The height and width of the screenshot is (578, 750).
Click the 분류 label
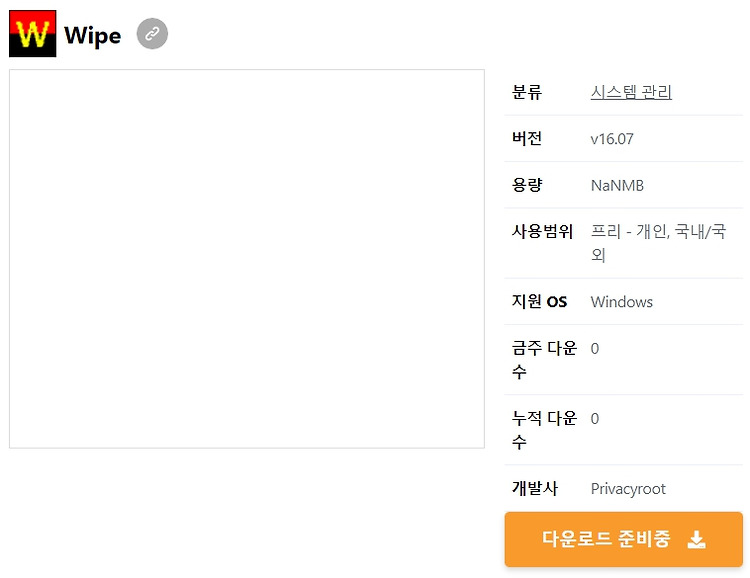click(x=527, y=92)
